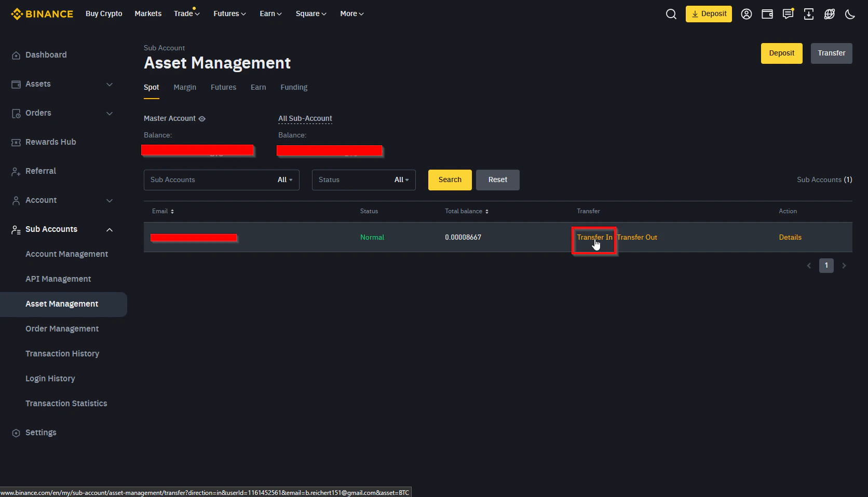This screenshot has height=497, width=868.
Task: Hide master account balance with eye toggle
Action: click(202, 118)
